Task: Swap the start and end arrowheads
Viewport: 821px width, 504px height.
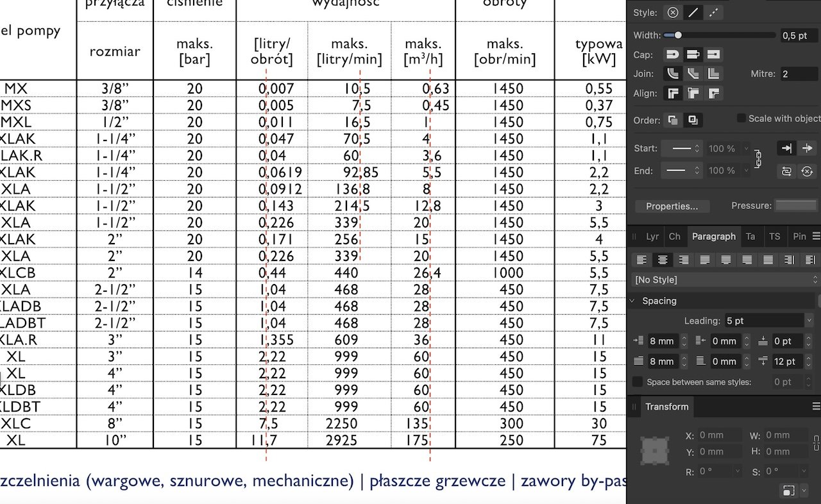Action: [787, 171]
